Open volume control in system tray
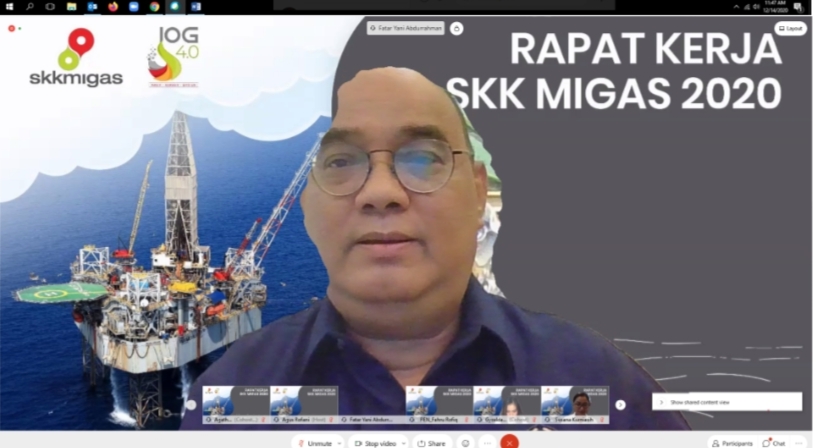 coord(756,7)
